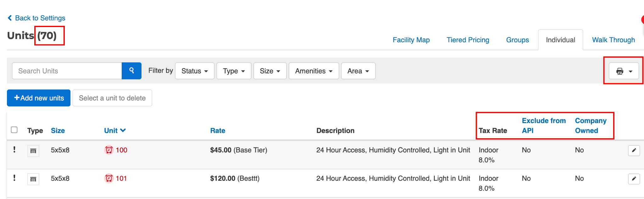Click edit pencil for unit 101
Image resolution: width=644 pixels, height=199 pixels.
[x=634, y=179]
